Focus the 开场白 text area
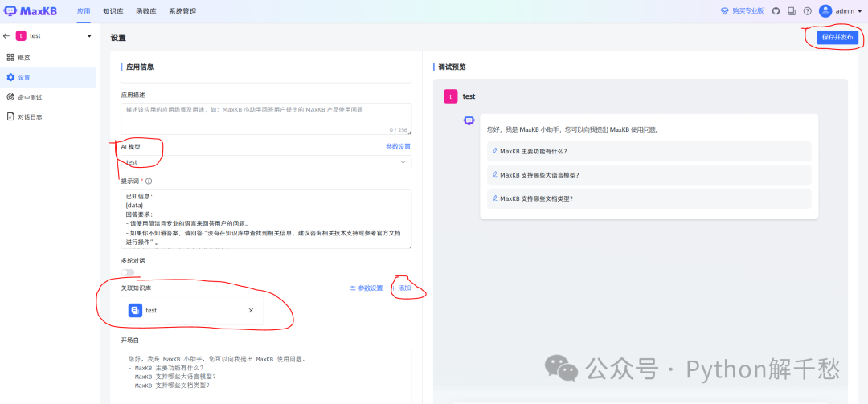The image size is (868, 404). pyautogui.click(x=266, y=377)
